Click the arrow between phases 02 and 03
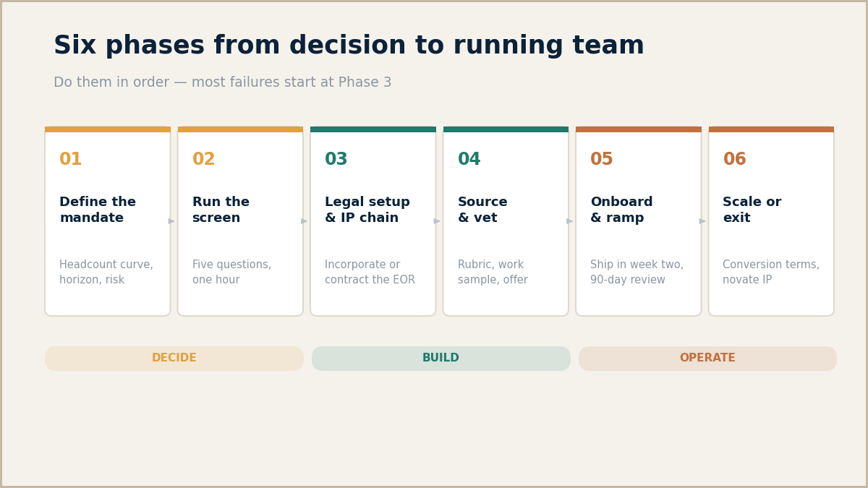Image resolution: width=868 pixels, height=488 pixels. [x=305, y=221]
